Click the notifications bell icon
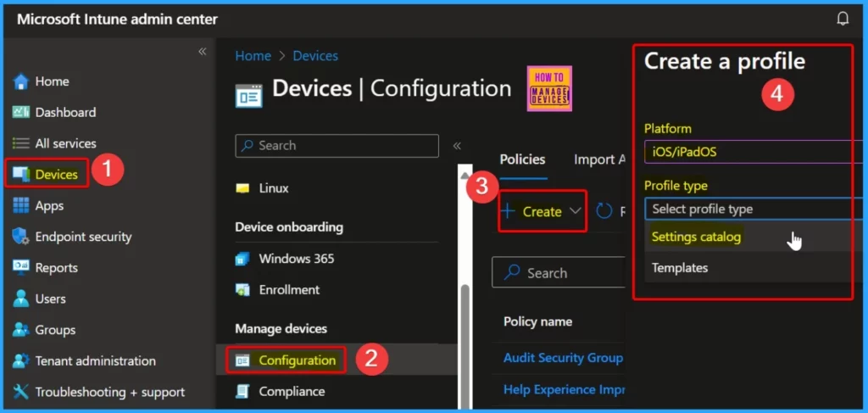Screen dimensions: 868x413 coord(843,19)
